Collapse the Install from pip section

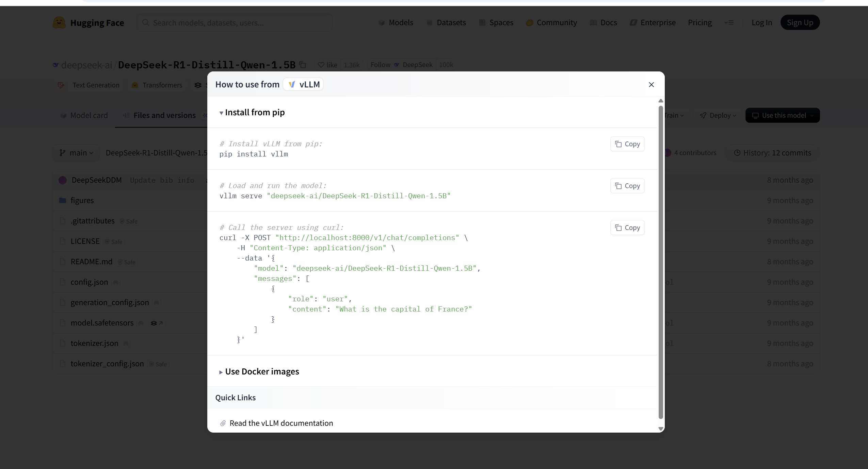(252, 113)
